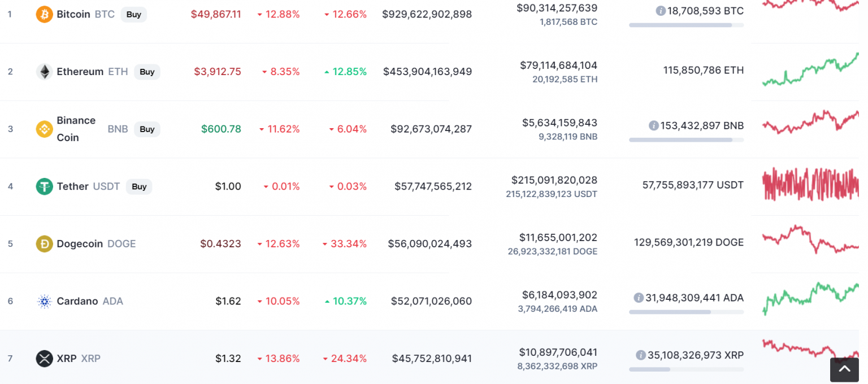Click the Cardano blue dotted logo

(45, 302)
